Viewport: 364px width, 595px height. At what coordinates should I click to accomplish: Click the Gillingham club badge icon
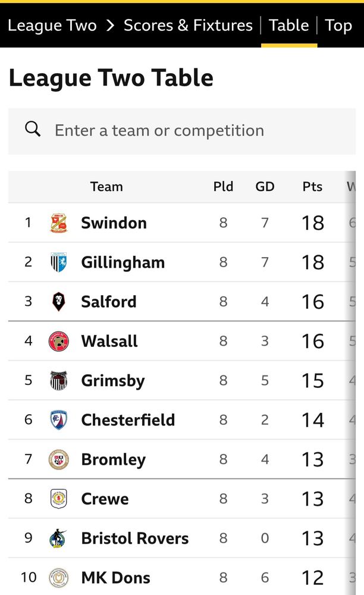click(x=59, y=262)
